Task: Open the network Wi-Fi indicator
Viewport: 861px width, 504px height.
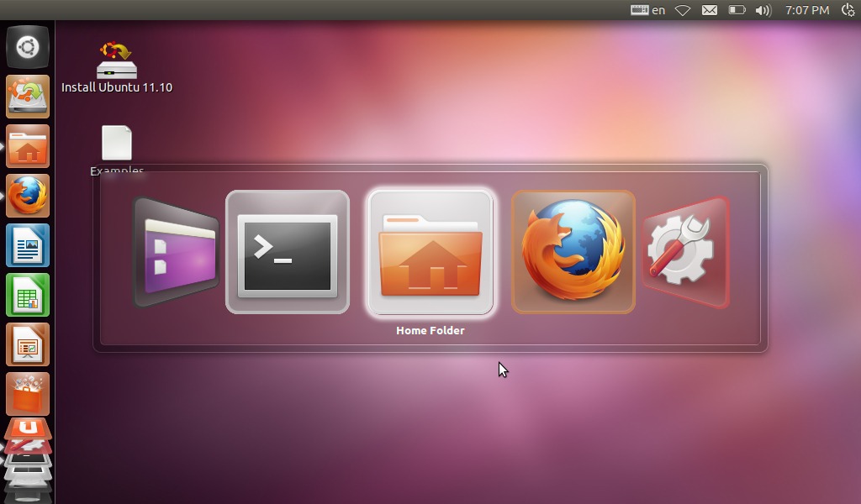Action: (683, 10)
